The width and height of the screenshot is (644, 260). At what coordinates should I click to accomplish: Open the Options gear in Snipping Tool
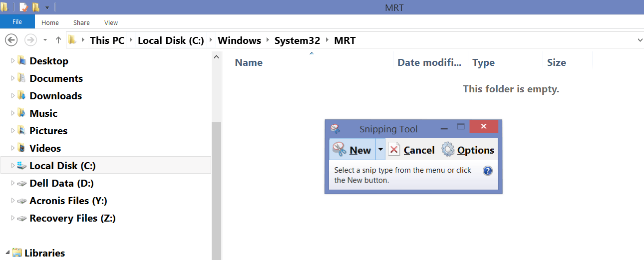click(448, 150)
